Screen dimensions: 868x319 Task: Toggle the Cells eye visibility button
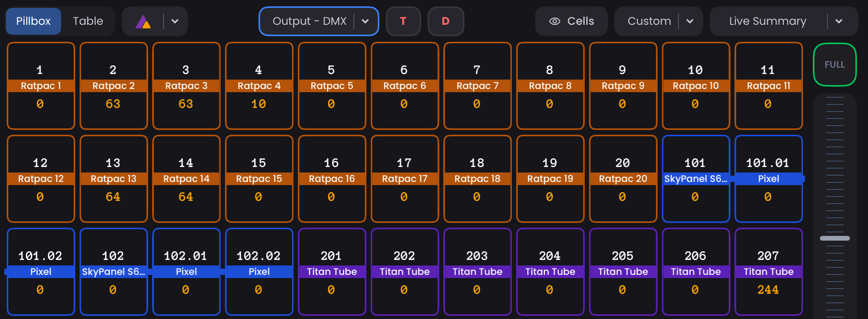(x=571, y=21)
